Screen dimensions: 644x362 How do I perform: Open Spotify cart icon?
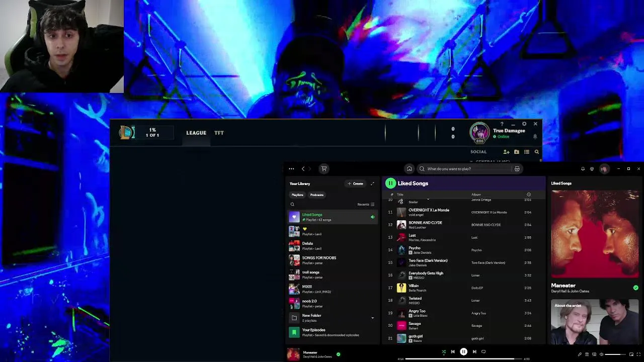coord(324,169)
